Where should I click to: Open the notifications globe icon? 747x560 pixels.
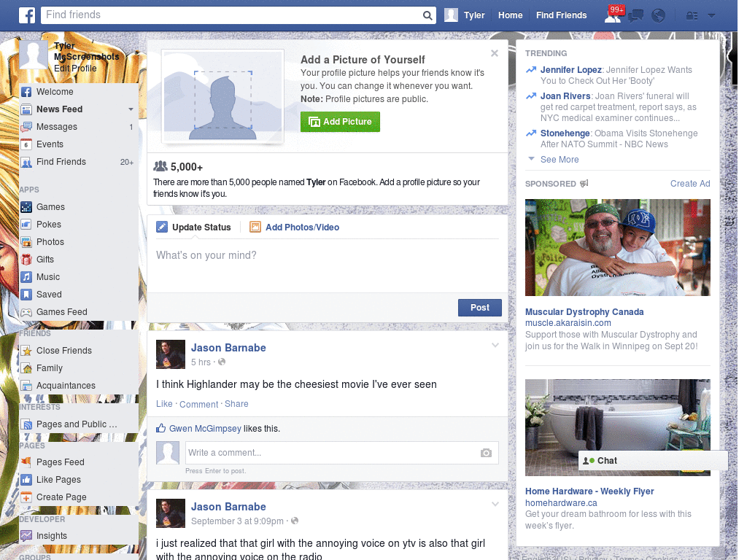(658, 16)
